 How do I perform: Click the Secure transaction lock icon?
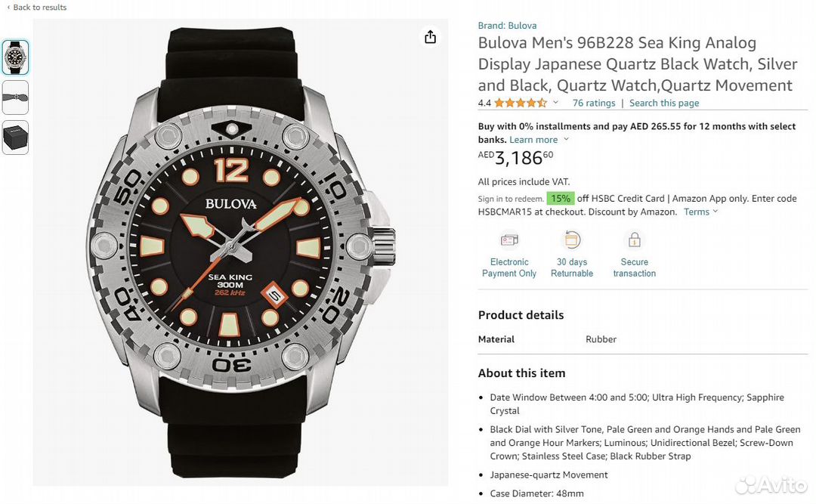634,240
